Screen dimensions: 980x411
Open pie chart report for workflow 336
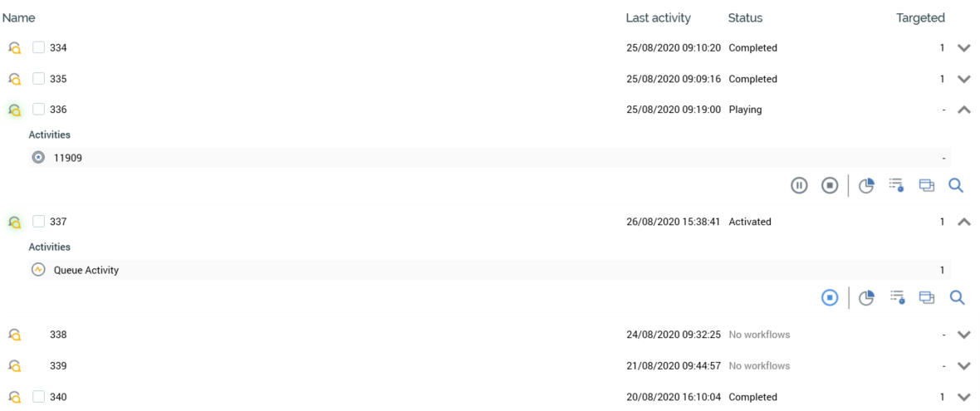[x=866, y=186]
